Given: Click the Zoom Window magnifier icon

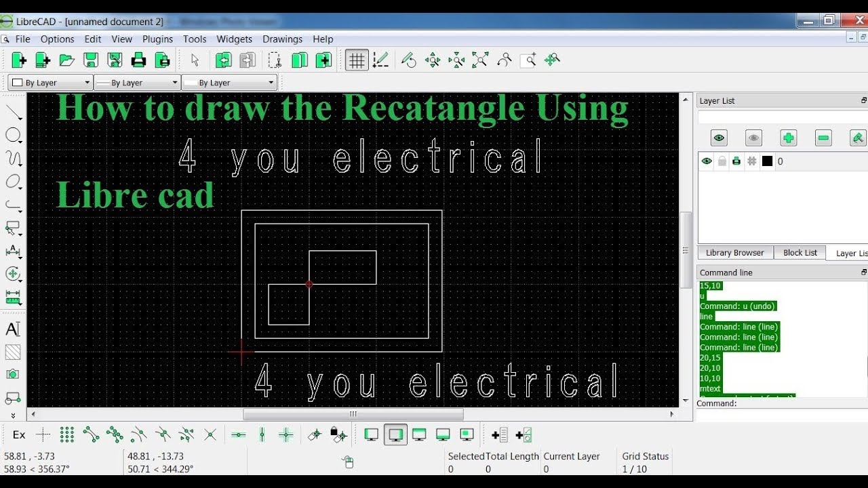Looking at the screenshot, I should [x=528, y=60].
